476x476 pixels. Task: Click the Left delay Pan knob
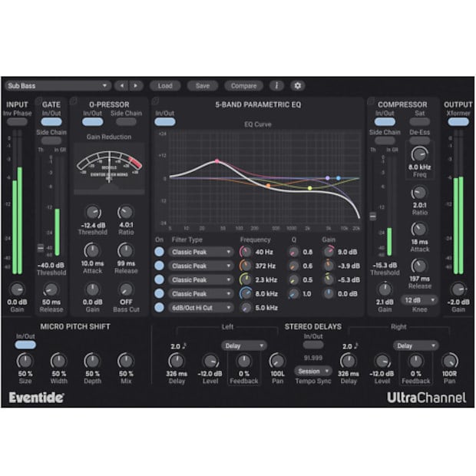click(277, 362)
